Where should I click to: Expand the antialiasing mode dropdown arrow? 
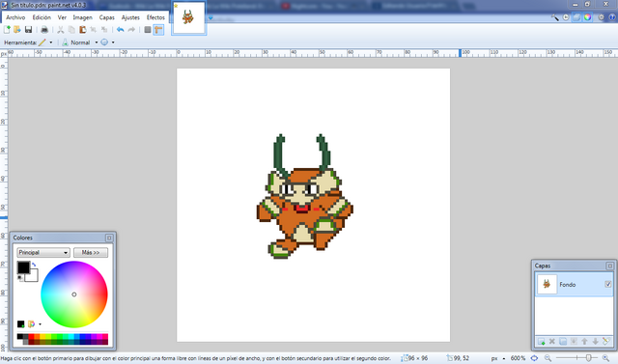tap(113, 42)
